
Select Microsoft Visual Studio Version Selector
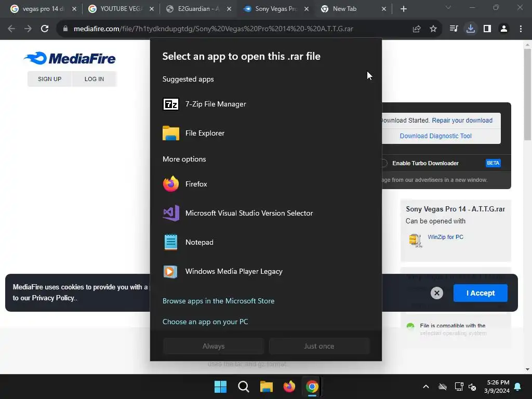(x=266, y=214)
